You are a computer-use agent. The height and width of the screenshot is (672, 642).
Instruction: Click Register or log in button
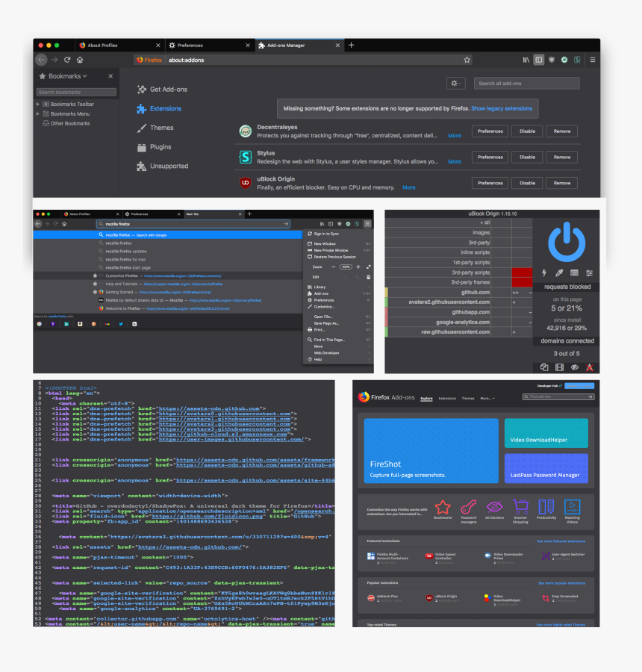(x=579, y=386)
